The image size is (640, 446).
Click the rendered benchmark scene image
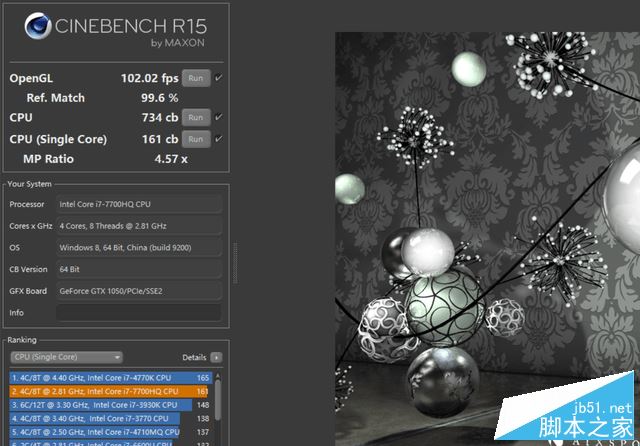point(487,239)
